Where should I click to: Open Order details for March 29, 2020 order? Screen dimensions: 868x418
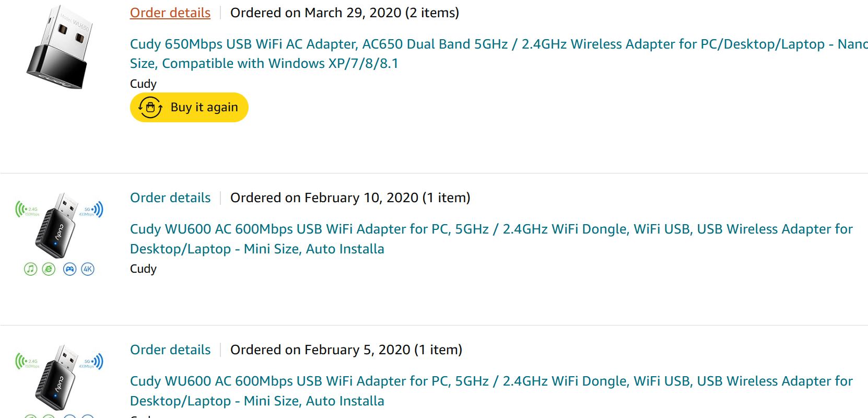[x=170, y=13]
